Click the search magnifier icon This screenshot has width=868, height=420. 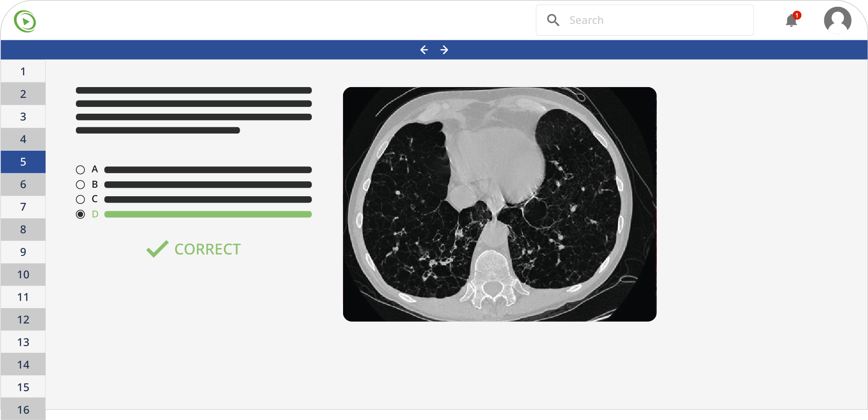[x=553, y=20]
